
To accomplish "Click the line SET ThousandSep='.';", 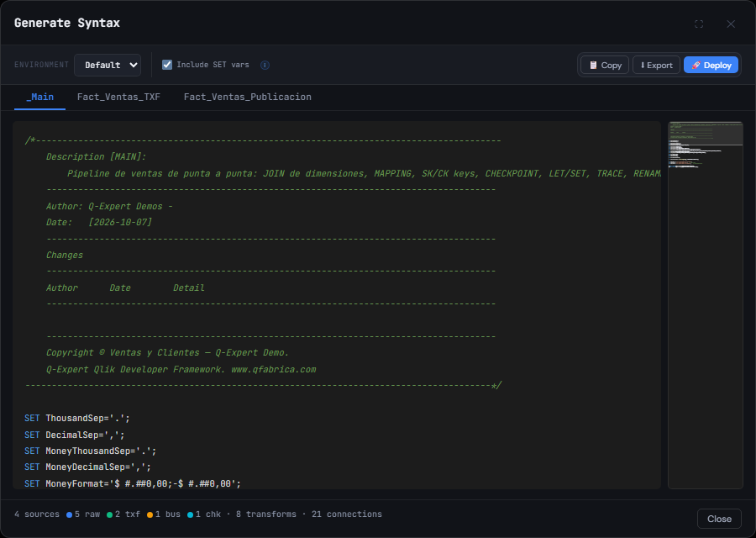I will tap(77, 419).
